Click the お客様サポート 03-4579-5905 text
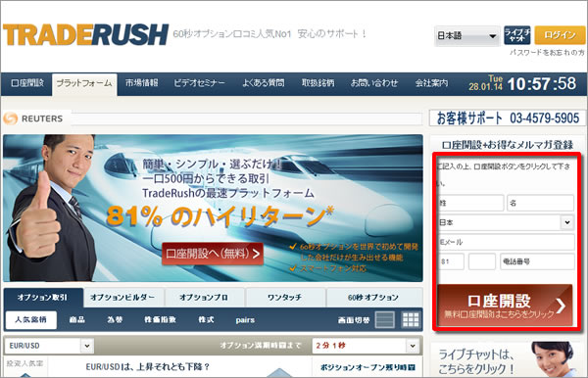 tap(508, 118)
